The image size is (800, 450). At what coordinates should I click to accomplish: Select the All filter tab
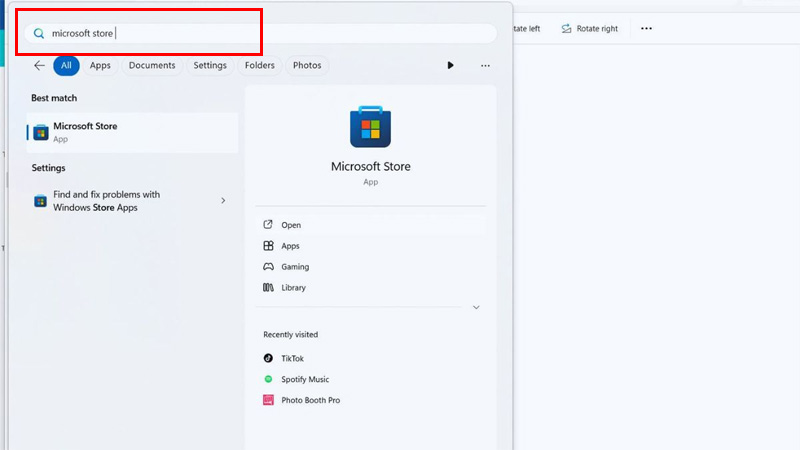[x=66, y=65]
